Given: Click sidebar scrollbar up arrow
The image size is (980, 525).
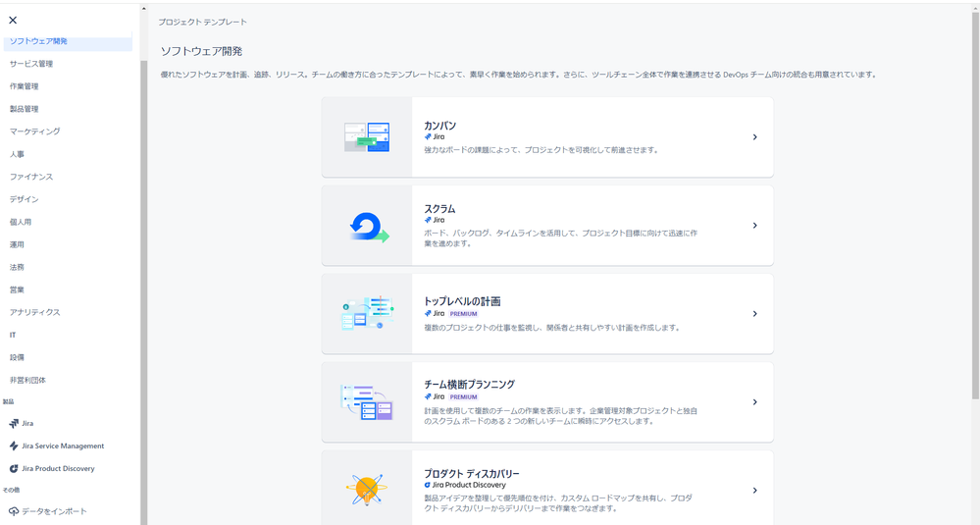Looking at the screenshot, I should click(x=144, y=9).
